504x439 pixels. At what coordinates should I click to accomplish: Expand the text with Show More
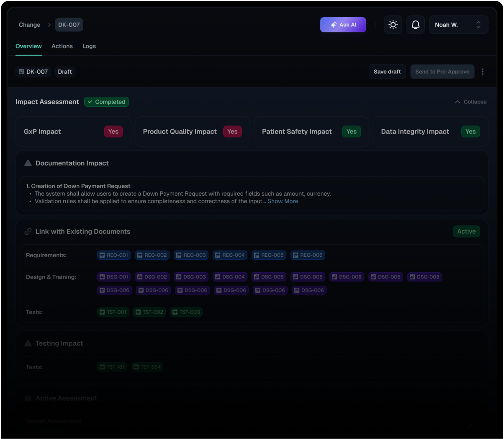point(283,201)
